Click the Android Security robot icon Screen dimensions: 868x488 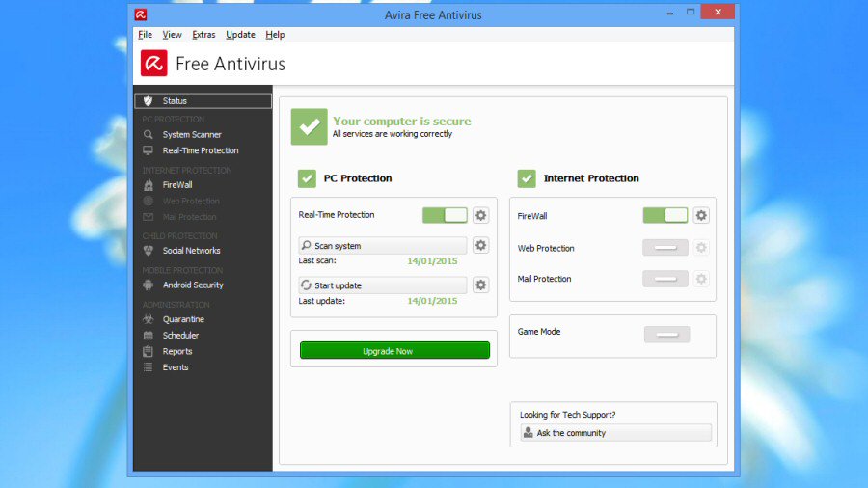coord(148,285)
